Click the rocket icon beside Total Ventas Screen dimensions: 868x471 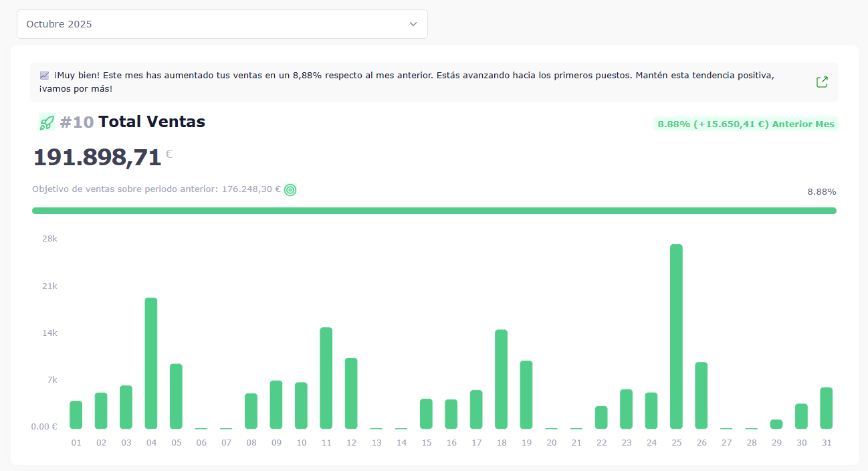click(x=46, y=122)
